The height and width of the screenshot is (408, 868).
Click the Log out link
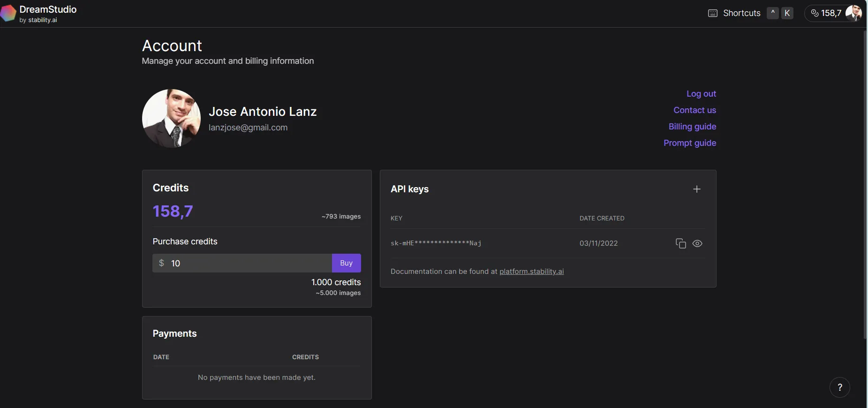pyautogui.click(x=701, y=94)
